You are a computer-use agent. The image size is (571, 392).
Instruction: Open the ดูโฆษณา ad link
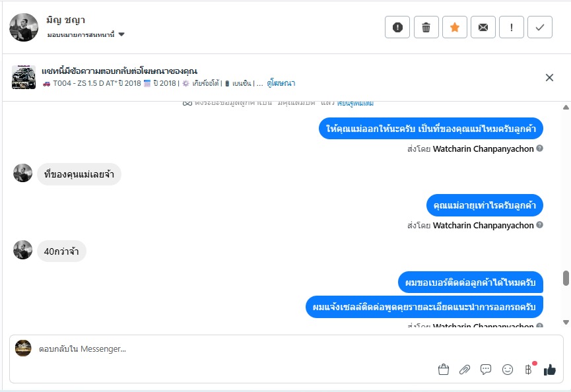pos(281,83)
